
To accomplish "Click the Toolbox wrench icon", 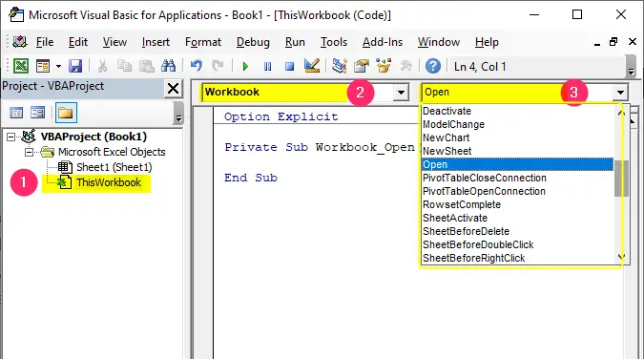I will click(x=405, y=66).
